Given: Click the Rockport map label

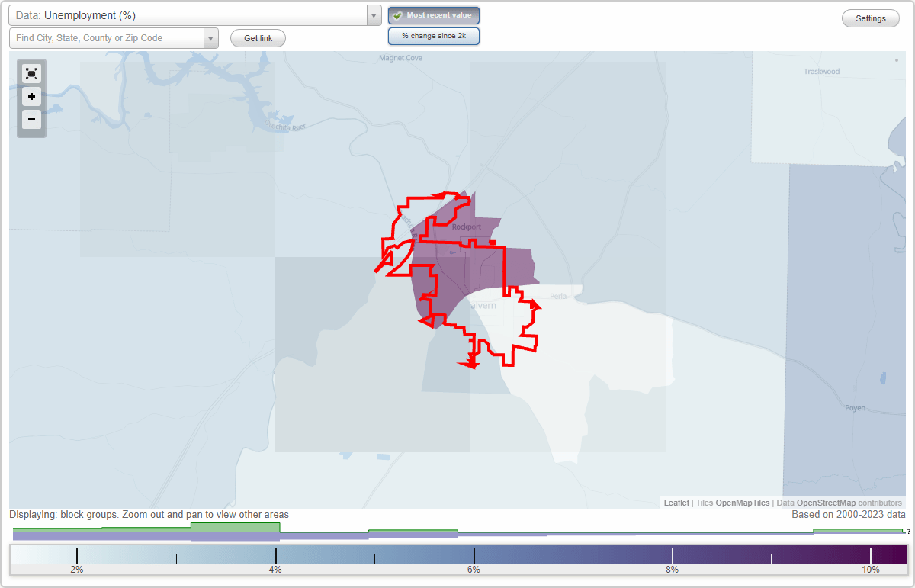Looking at the screenshot, I should pos(466,227).
